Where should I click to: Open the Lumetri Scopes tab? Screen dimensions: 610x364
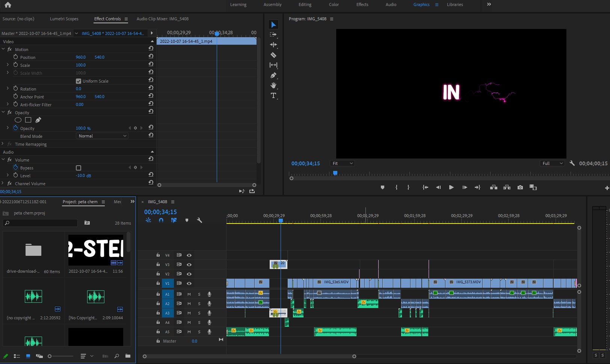[64, 19]
